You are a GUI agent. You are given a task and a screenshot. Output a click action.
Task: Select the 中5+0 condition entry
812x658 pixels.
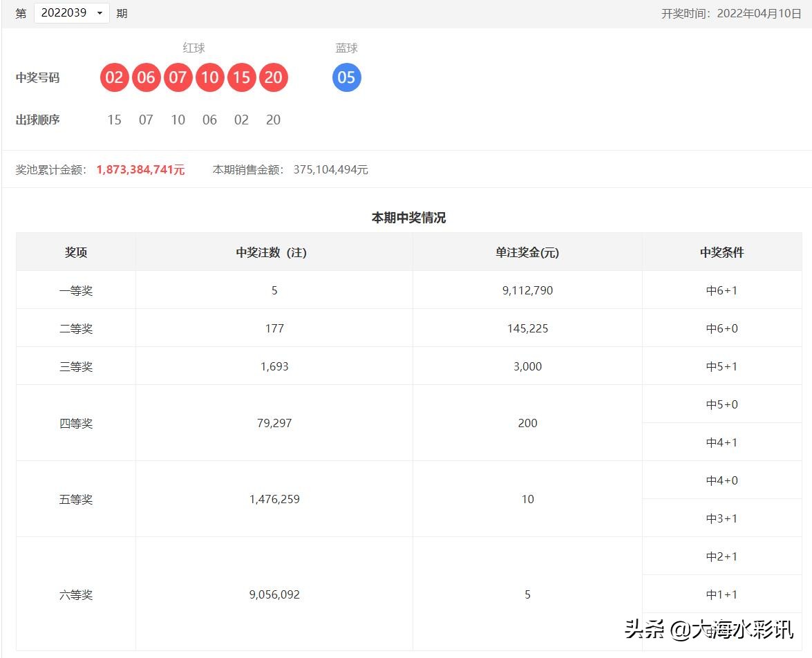(x=722, y=404)
